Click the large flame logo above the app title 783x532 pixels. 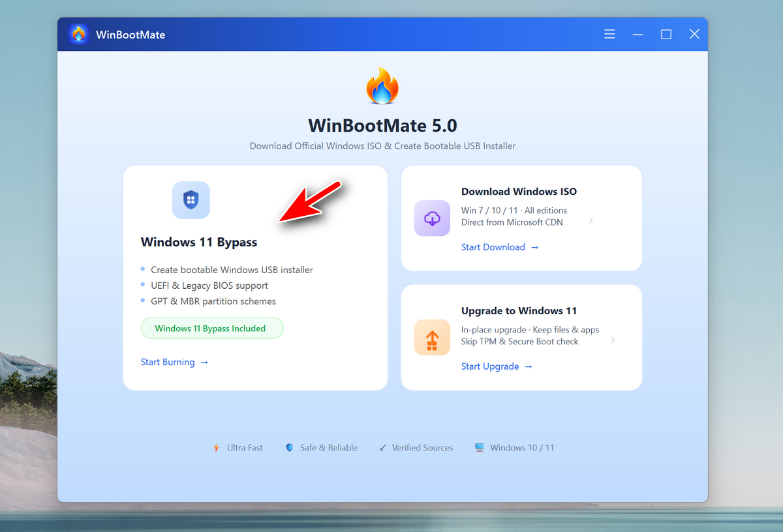click(382, 85)
